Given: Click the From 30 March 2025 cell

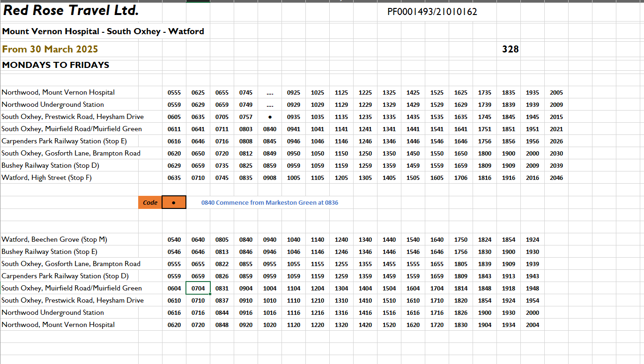Looking at the screenshot, I should [x=50, y=49].
